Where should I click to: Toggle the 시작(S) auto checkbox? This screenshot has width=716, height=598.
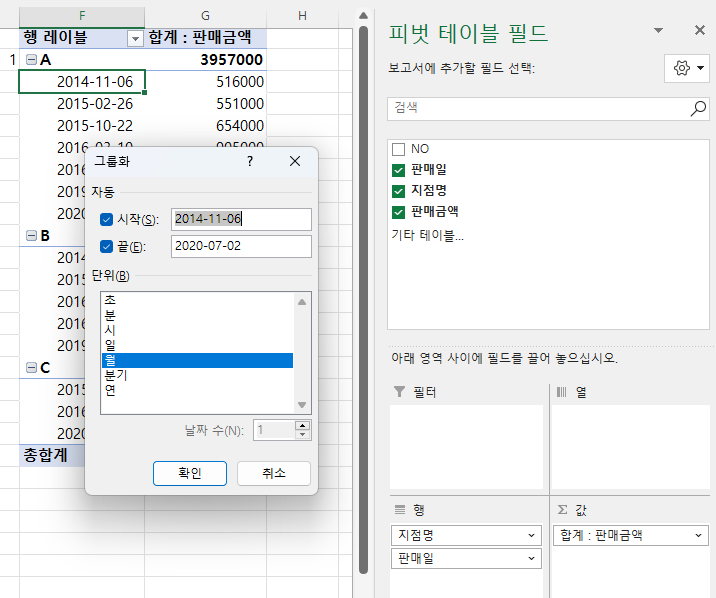(106, 220)
